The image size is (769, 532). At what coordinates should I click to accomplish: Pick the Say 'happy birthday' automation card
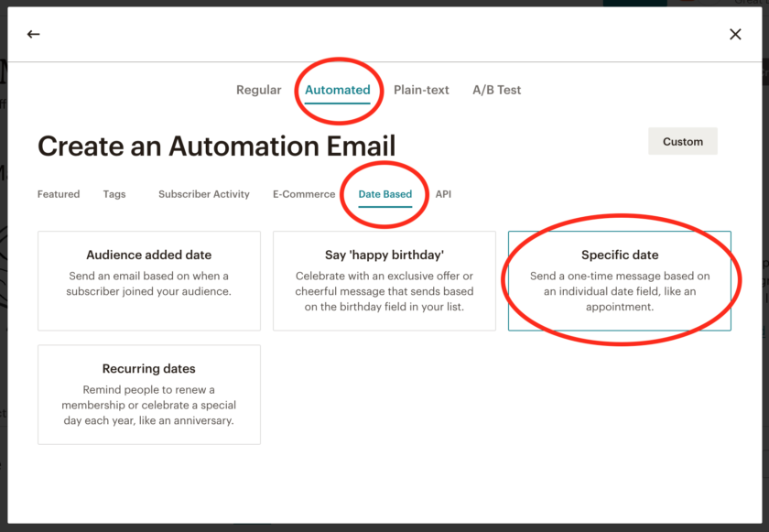384,280
